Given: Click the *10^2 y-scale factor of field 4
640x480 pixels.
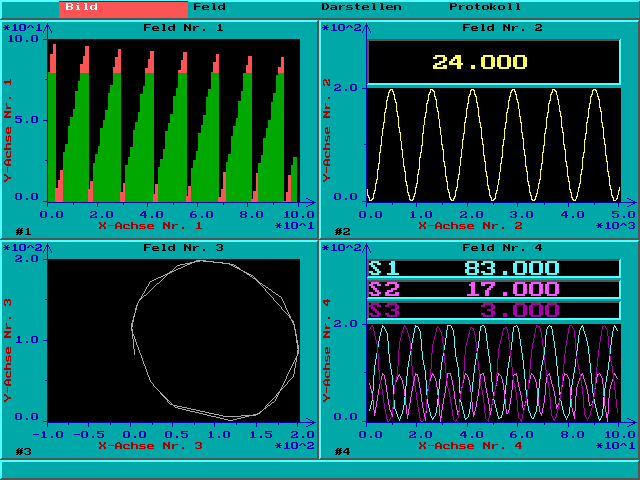Looking at the screenshot, I should (x=342, y=248).
